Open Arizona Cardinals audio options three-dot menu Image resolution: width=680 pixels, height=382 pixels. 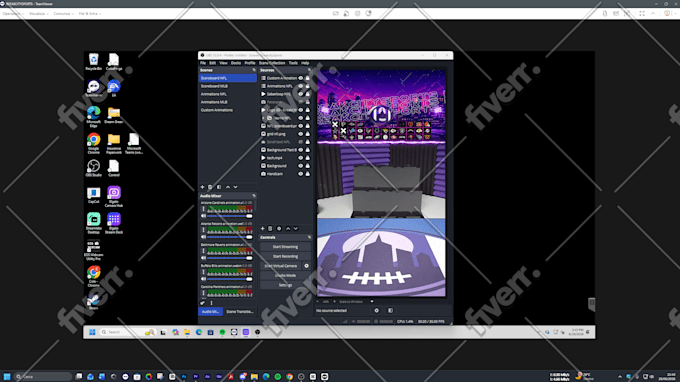point(203,209)
